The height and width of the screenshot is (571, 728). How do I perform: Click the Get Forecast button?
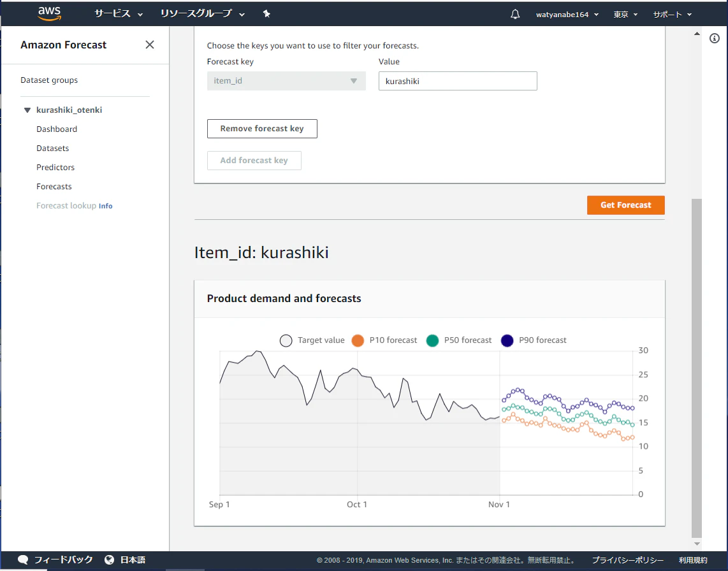(x=625, y=205)
